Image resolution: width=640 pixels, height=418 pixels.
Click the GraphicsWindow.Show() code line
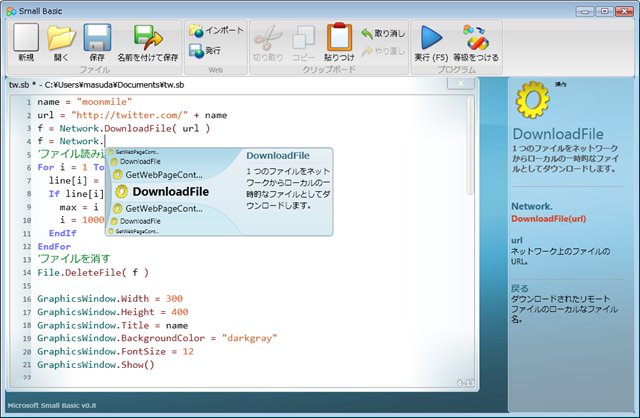pos(96,365)
